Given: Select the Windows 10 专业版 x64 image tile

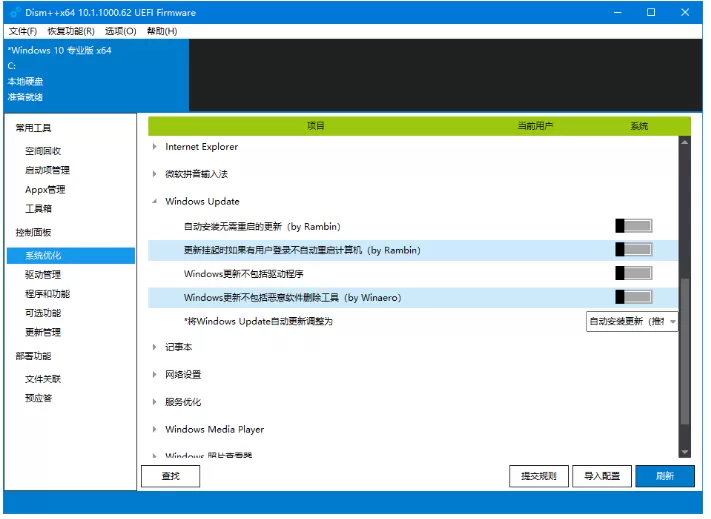Looking at the screenshot, I should (97, 76).
